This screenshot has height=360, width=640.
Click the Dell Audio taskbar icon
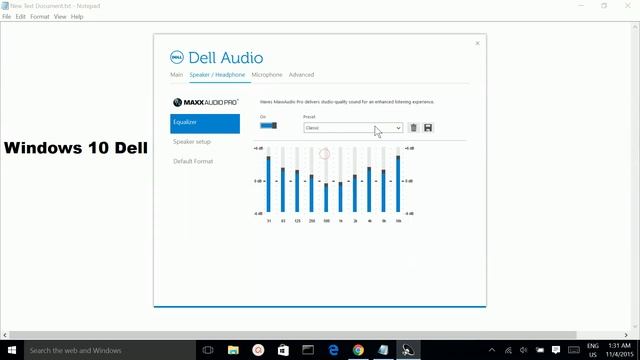(x=408, y=350)
